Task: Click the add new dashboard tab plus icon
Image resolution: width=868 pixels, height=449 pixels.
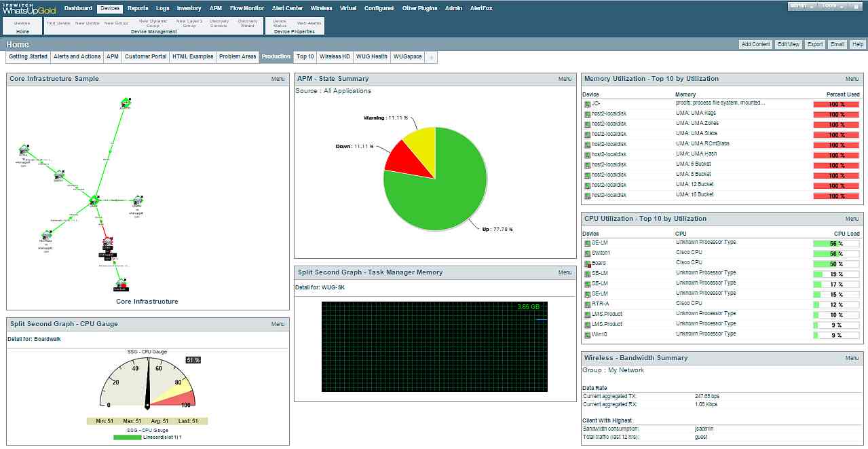Action: (x=431, y=57)
